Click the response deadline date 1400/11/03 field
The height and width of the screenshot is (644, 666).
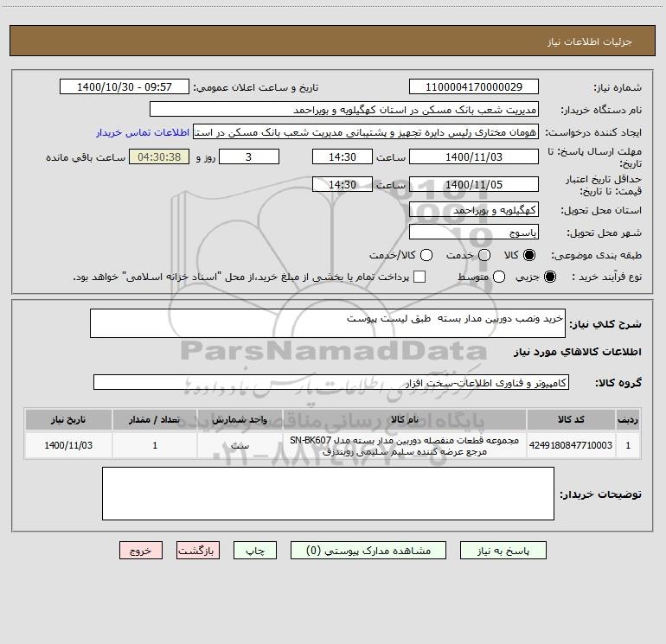pos(474,156)
